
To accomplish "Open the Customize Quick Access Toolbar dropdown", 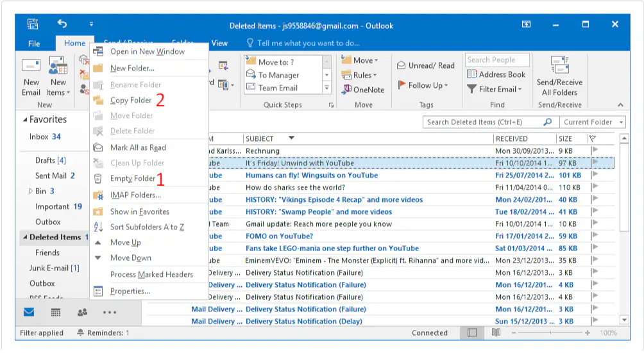I will click(x=91, y=24).
